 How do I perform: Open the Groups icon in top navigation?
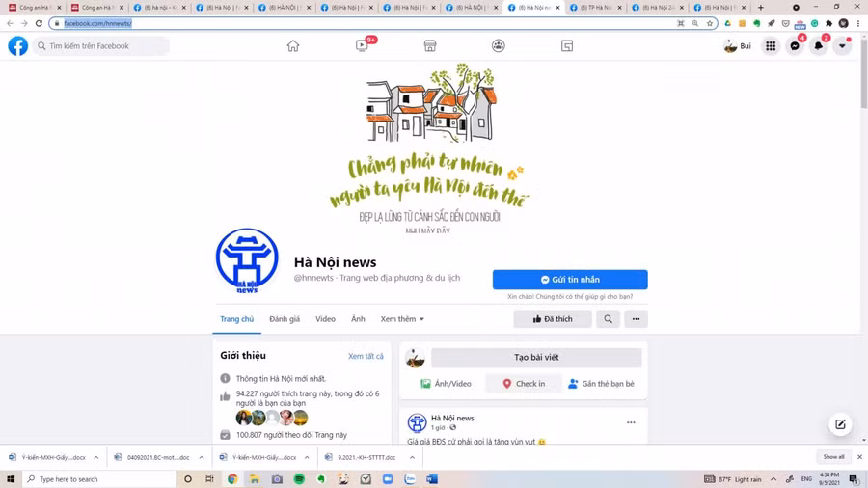(499, 46)
